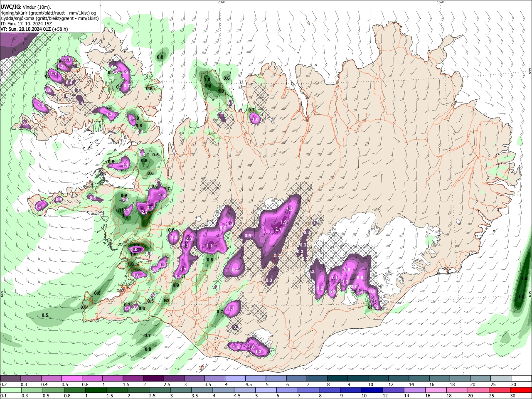Click the '66N' latitude label on right edge

pos(530,72)
